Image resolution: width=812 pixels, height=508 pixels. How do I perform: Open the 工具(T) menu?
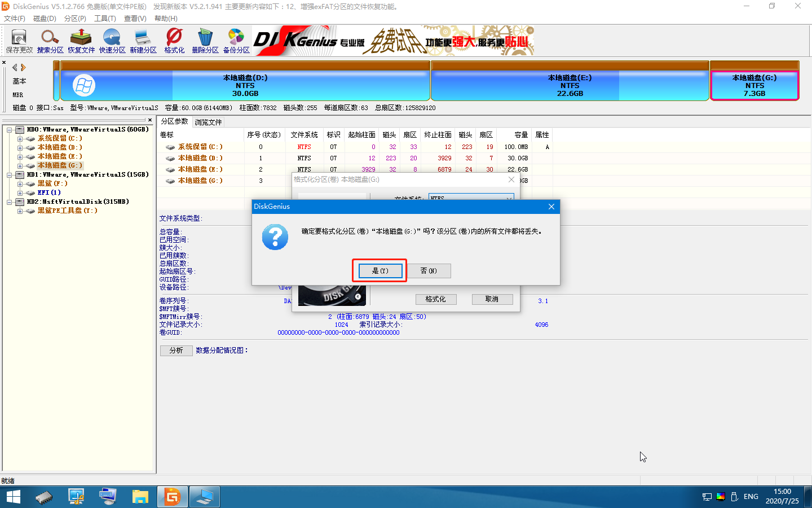click(x=105, y=19)
